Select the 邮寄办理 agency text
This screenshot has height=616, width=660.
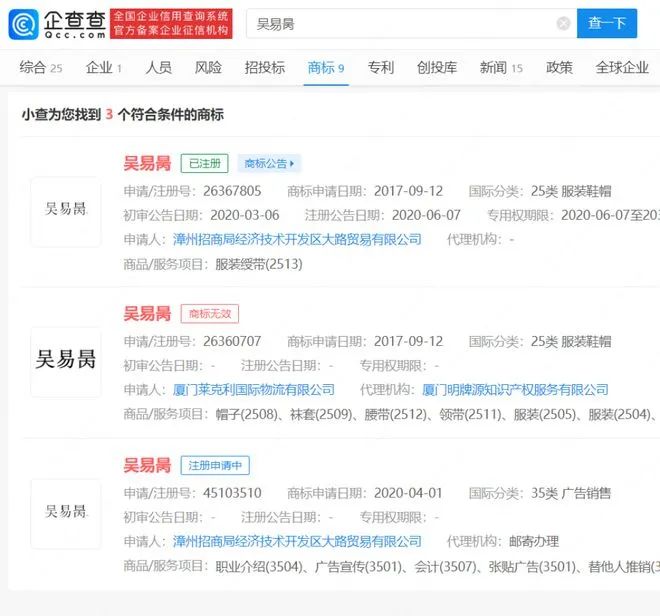(534, 541)
